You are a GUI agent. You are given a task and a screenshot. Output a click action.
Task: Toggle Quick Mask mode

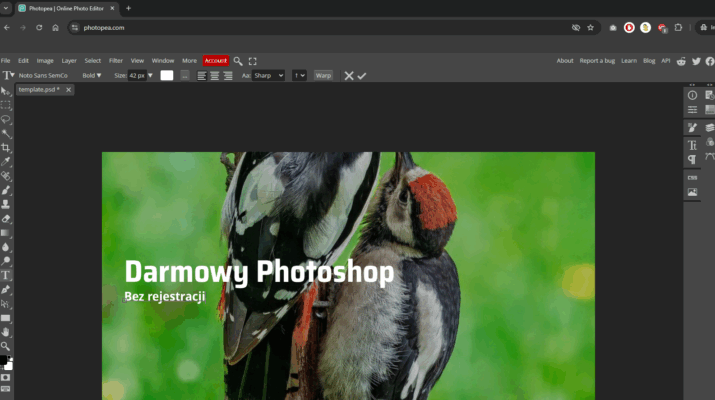[5, 378]
